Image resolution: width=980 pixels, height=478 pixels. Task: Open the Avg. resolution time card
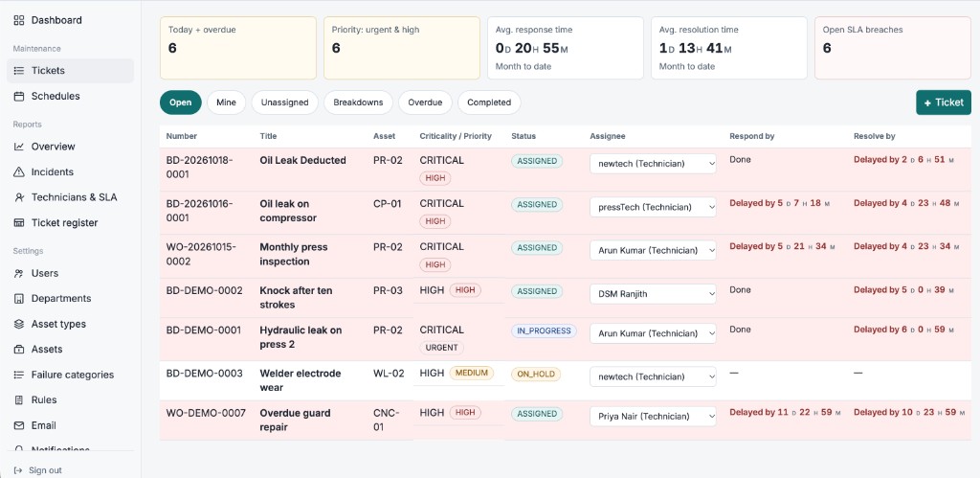click(729, 48)
